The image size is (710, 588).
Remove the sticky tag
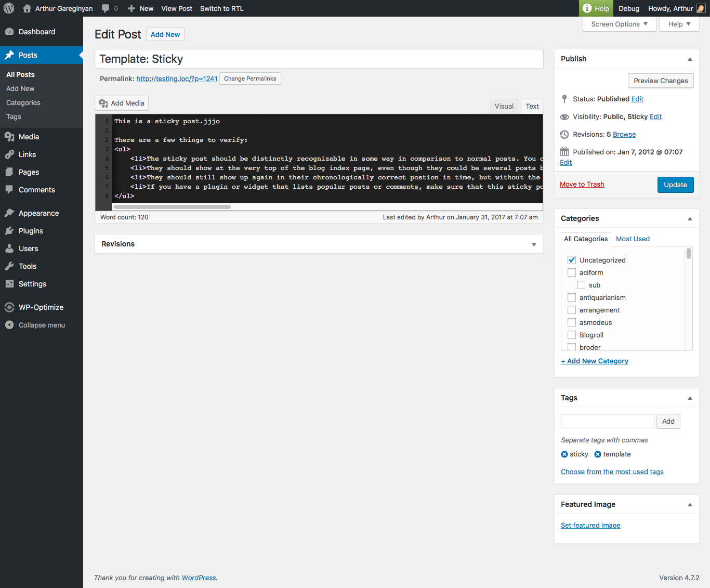pos(564,454)
